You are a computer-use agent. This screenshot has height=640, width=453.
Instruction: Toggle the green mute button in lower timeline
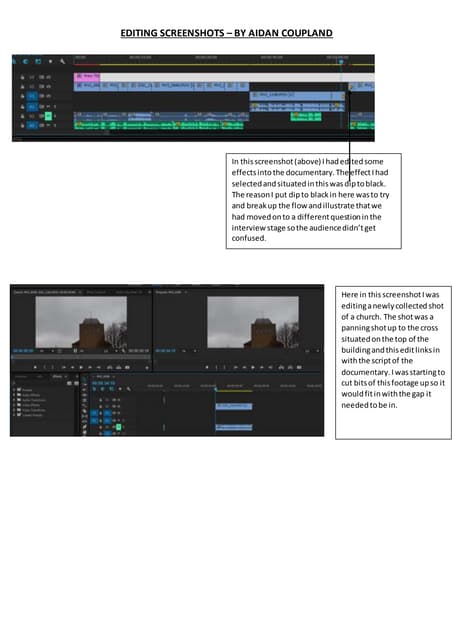pyautogui.click(x=119, y=427)
